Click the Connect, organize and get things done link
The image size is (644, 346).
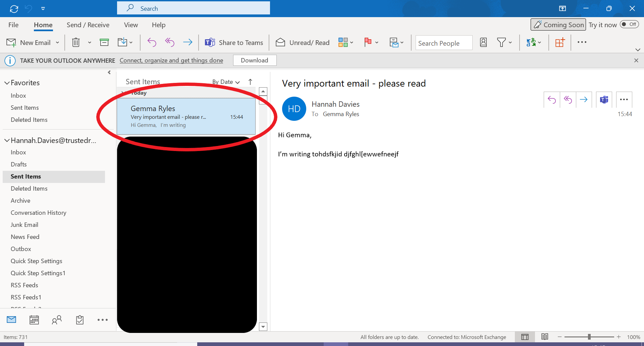(171, 60)
